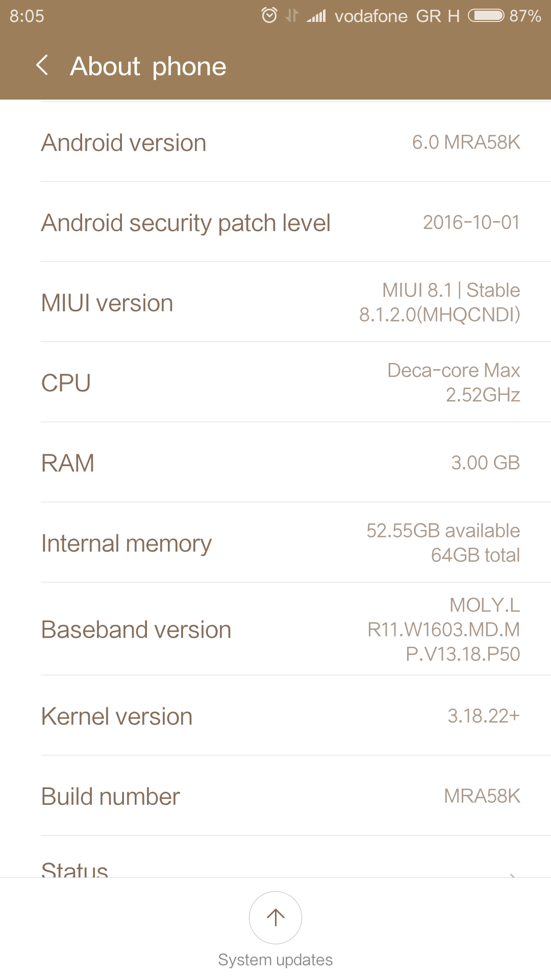Tap the MIUI version row
The width and height of the screenshot is (551, 980).
point(275,303)
